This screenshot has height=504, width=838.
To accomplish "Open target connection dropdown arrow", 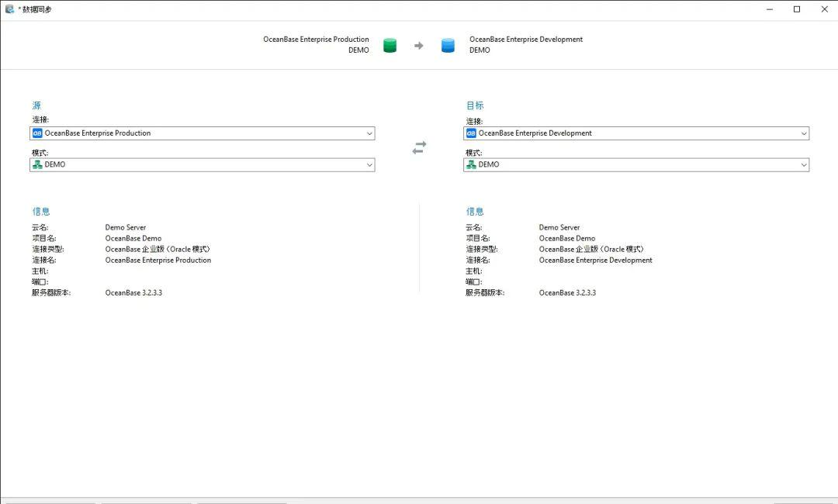I will 804,133.
